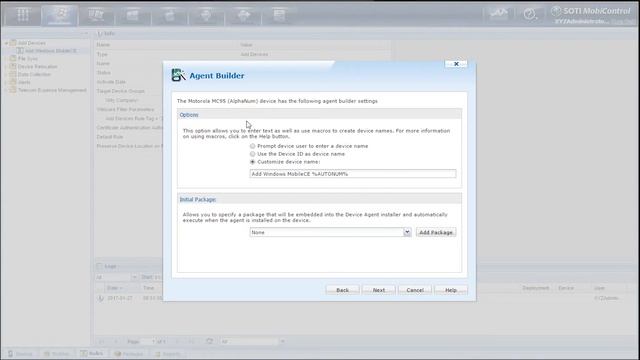Open Help from the Agent Builder dialog
This screenshot has width=640, height=360.
pos(451,290)
